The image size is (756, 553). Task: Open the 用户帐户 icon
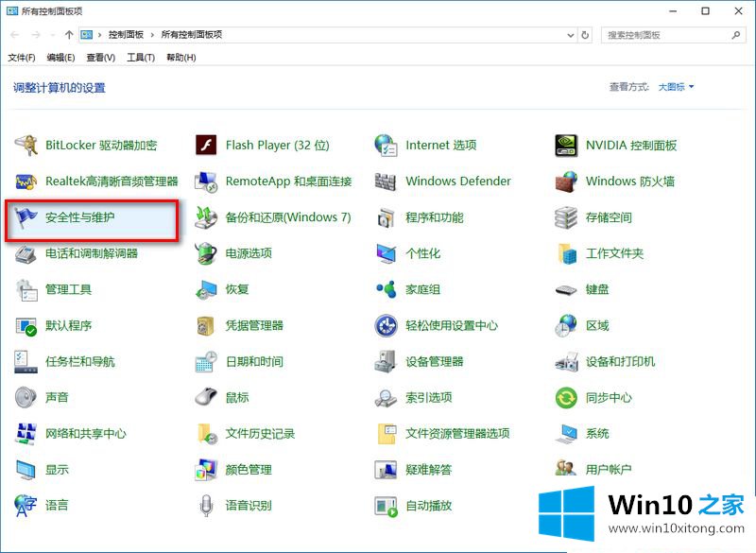click(x=566, y=469)
